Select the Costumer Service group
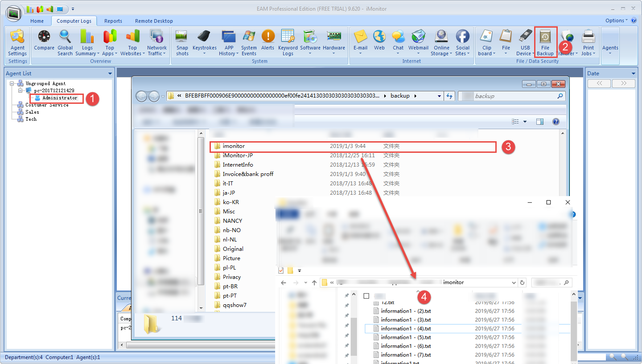This screenshot has height=364, width=642. [47, 105]
